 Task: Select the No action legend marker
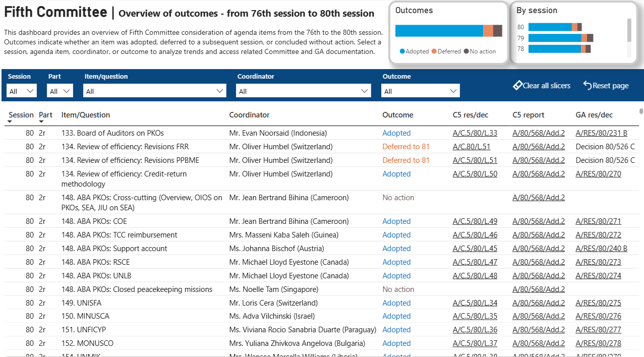(466, 51)
